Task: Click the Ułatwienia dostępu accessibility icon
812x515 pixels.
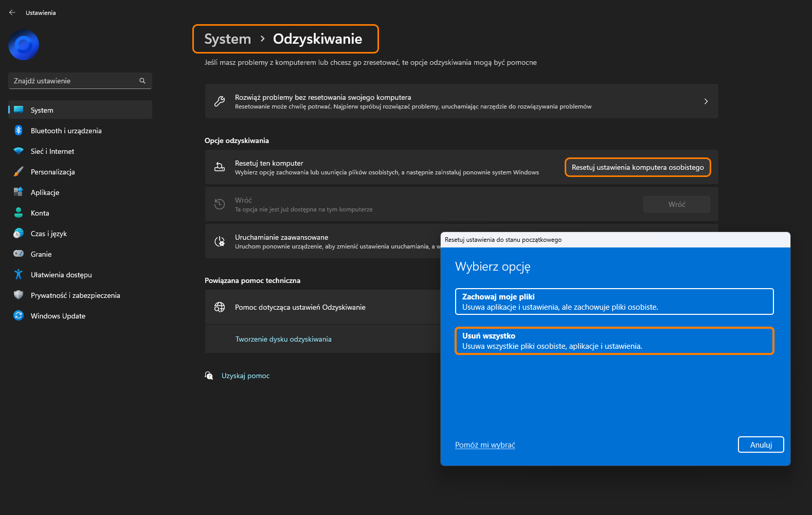Action: click(x=19, y=274)
